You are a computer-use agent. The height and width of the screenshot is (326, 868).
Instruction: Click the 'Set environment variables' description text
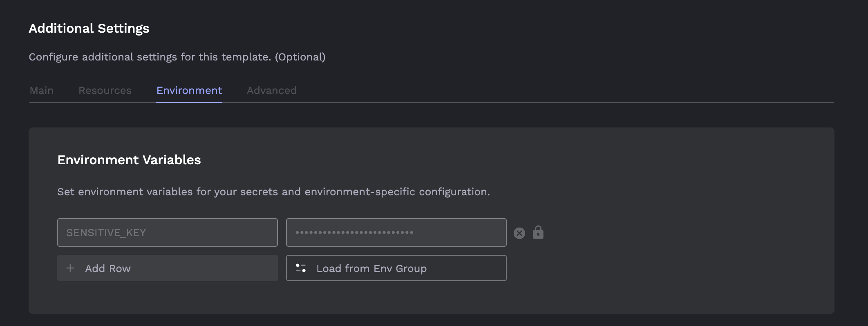274,192
